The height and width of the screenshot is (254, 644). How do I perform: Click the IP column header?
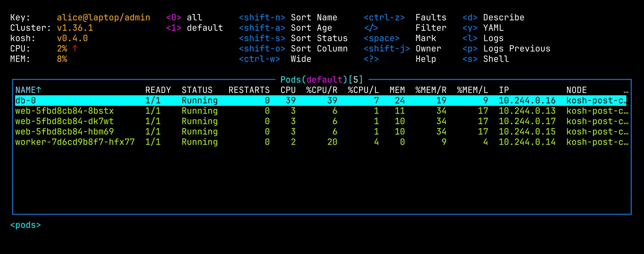pos(504,90)
